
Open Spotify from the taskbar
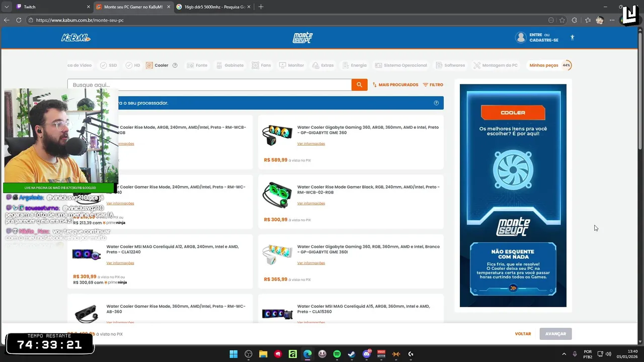(x=337, y=354)
